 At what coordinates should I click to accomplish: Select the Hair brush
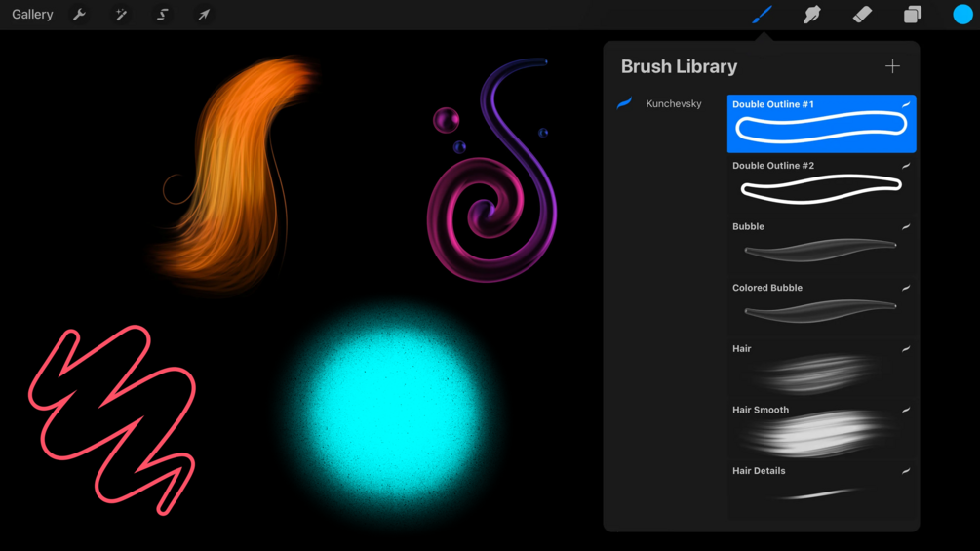(x=821, y=368)
